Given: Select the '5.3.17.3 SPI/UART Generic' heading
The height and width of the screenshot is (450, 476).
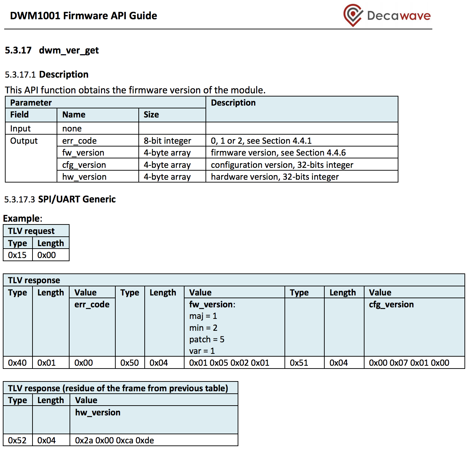Looking at the screenshot, I should (x=60, y=199).
